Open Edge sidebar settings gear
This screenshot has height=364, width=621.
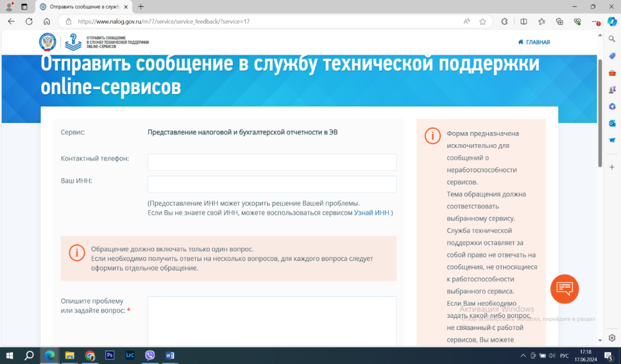tap(612, 337)
